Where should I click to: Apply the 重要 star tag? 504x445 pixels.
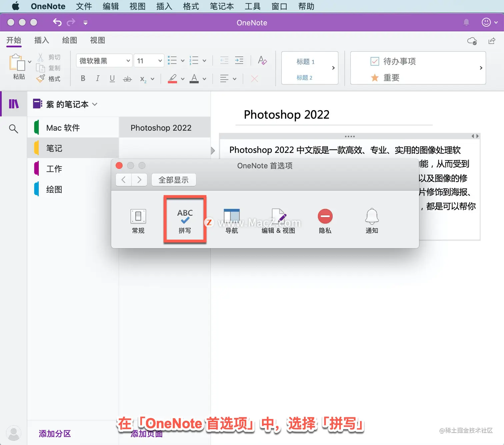click(385, 78)
